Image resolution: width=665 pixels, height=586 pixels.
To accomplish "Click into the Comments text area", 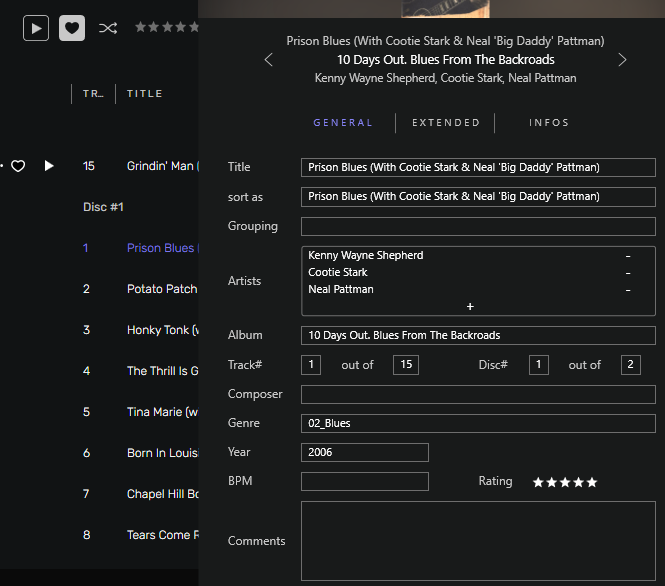I will point(478,541).
